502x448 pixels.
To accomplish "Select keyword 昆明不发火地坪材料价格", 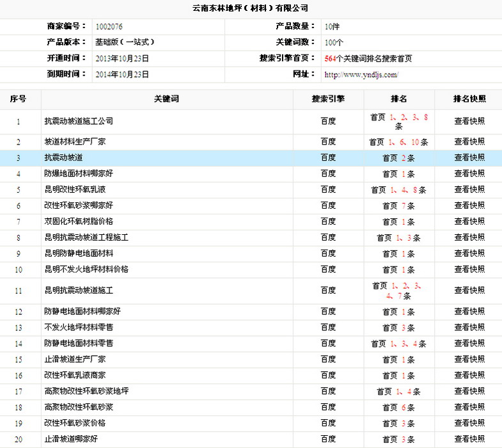I will (86, 269).
